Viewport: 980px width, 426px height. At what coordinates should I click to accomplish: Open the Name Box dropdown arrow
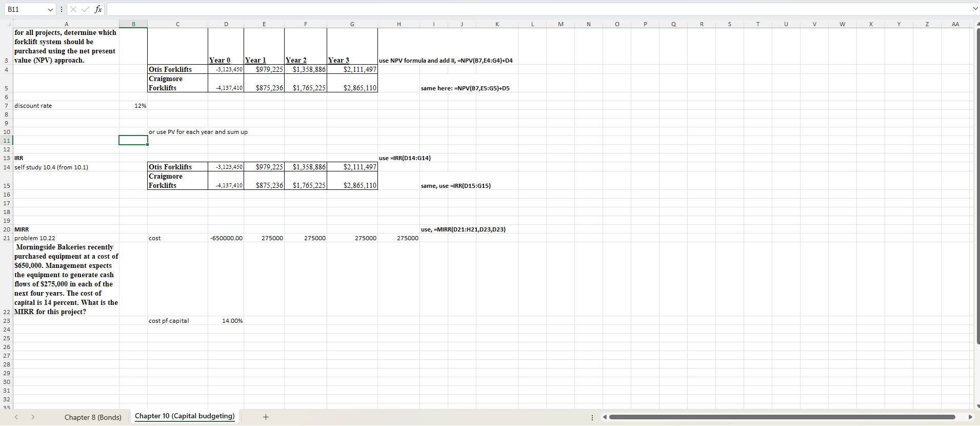[x=50, y=9]
